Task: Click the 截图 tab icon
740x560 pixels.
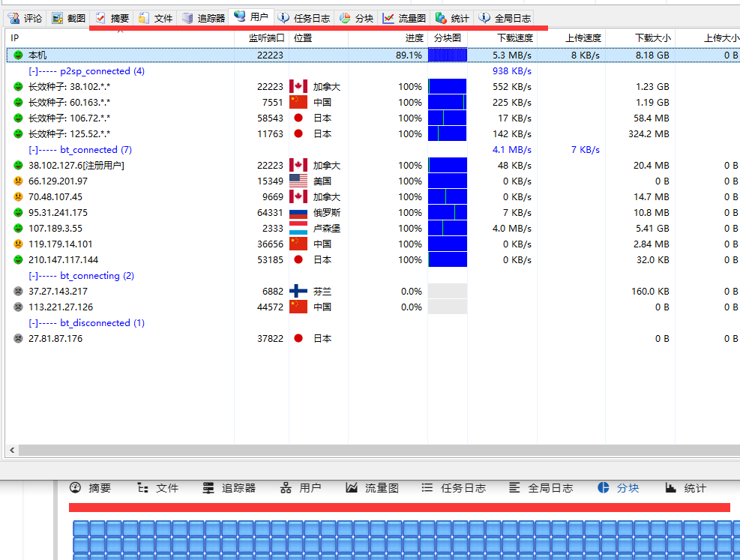Action: pyautogui.click(x=58, y=18)
